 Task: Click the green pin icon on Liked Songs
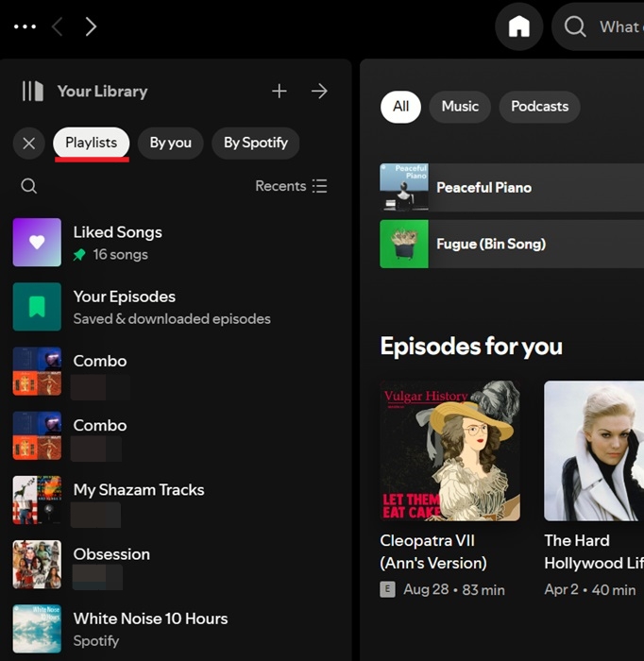pos(79,255)
